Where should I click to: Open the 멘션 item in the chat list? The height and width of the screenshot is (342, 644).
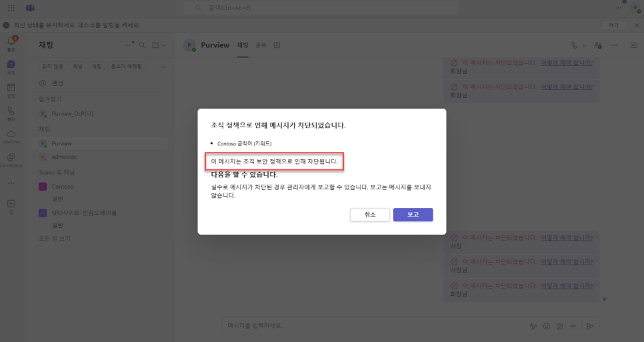pos(100,83)
